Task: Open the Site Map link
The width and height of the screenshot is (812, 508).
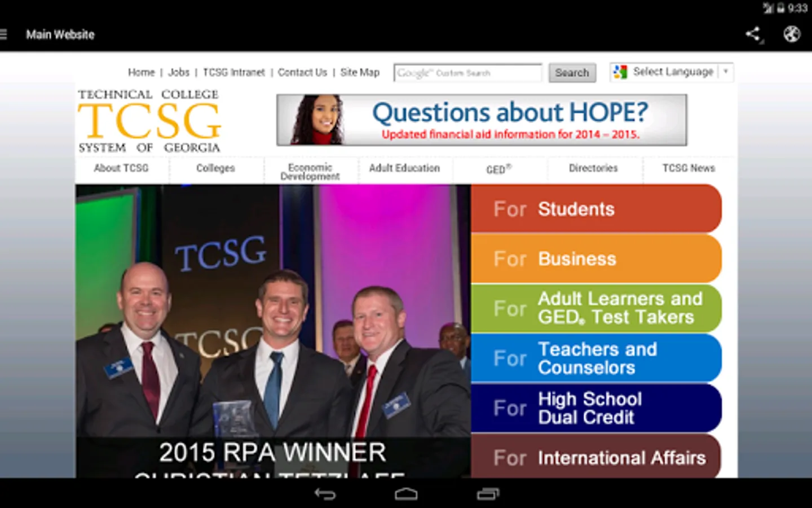Action: pos(360,72)
